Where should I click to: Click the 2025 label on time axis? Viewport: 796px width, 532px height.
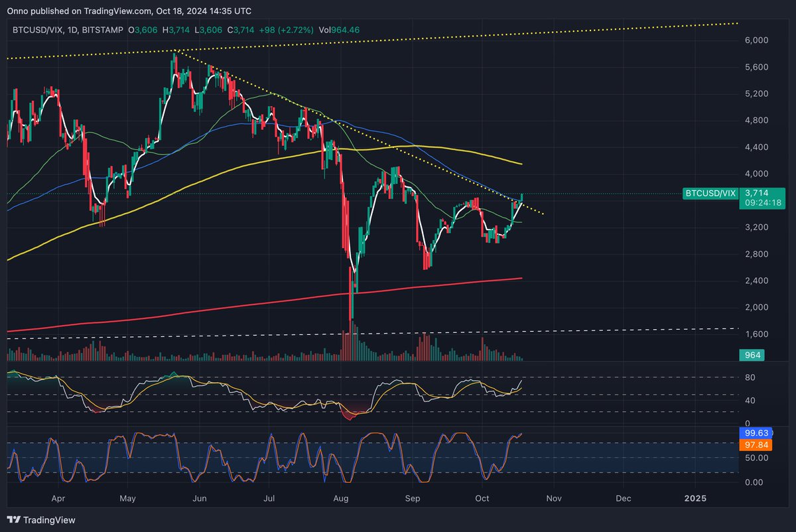tap(695, 497)
